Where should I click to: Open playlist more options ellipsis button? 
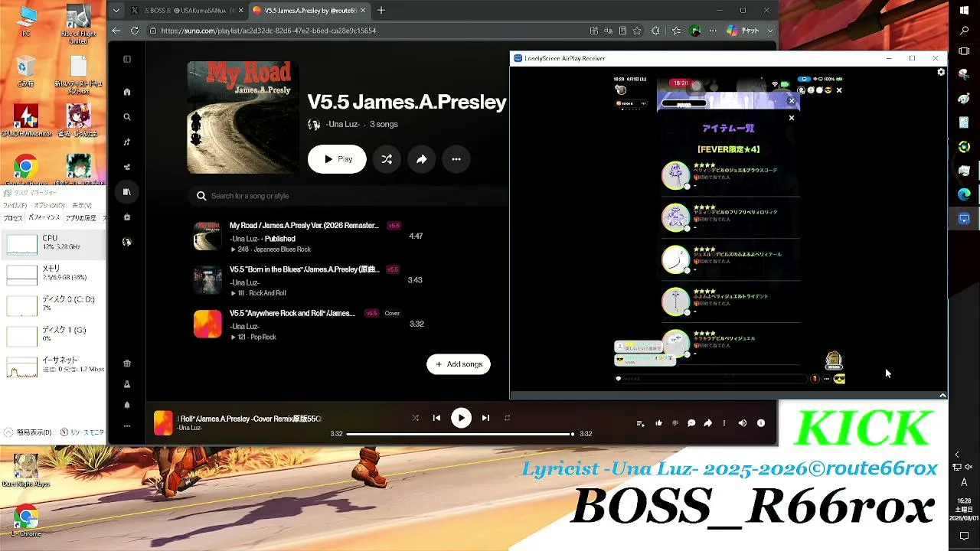tap(456, 159)
